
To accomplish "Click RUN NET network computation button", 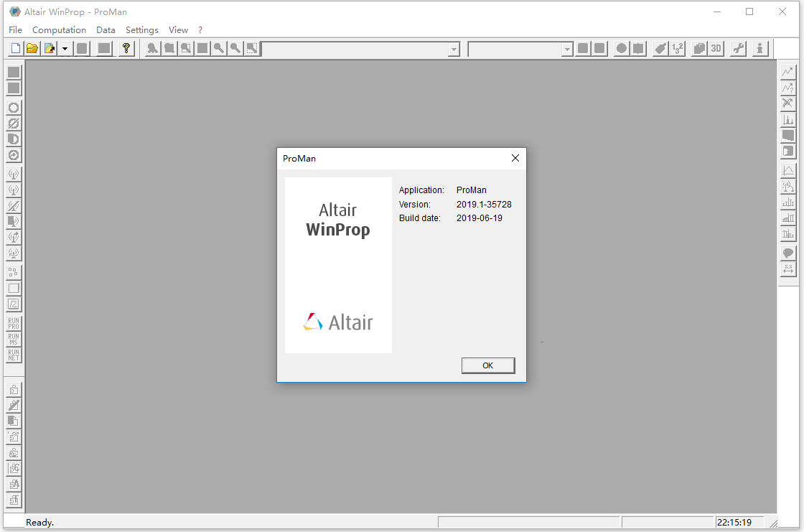I will pos(14,355).
